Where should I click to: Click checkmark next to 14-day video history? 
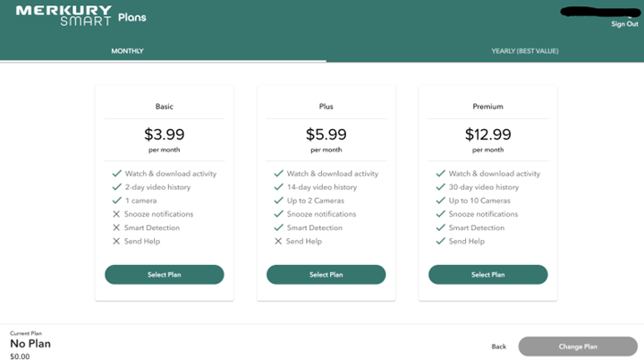click(x=278, y=187)
